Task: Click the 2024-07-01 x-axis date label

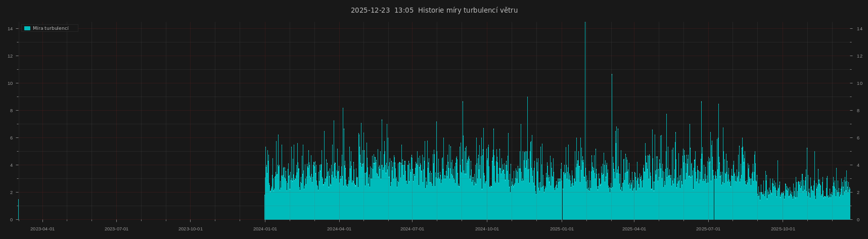Action: (413, 229)
